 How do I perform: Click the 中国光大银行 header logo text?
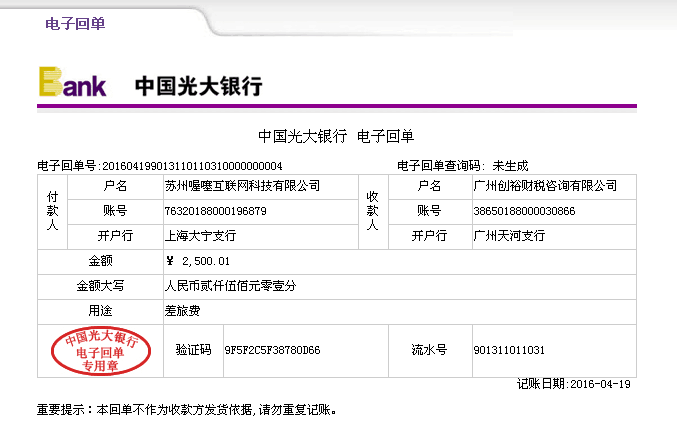pos(198,87)
